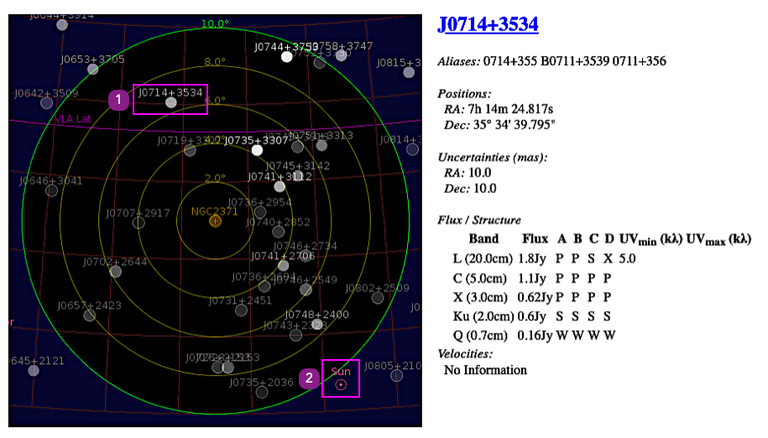The width and height of the screenshot is (768, 438).
Task: Pick the bright J0744+3753 source dot
Action: [x=287, y=56]
